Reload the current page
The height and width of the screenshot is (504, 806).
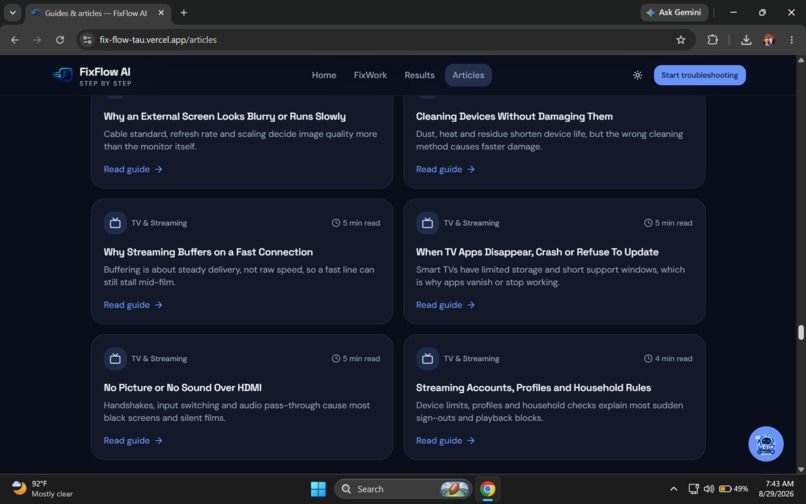coord(60,40)
